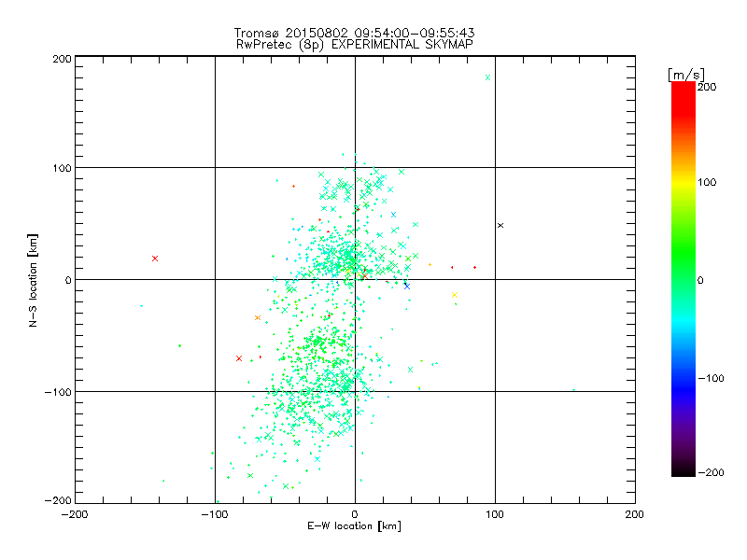Click the '200' label on the colorbar
The image size is (747, 560).
click(x=707, y=87)
